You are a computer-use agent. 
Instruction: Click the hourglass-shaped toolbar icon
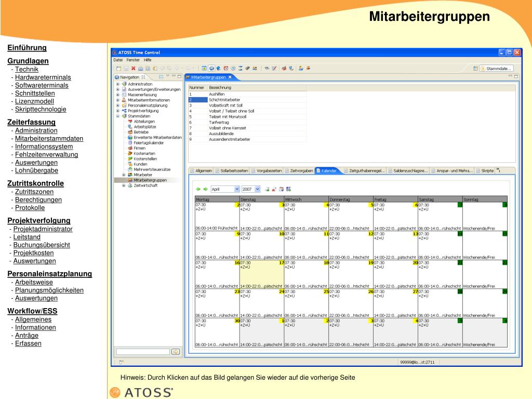[x=240, y=69]
